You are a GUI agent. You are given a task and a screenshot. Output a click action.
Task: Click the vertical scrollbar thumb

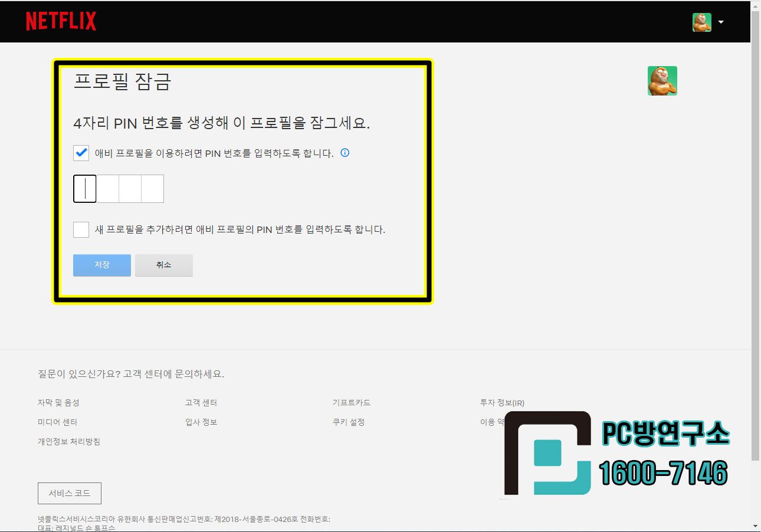pos(756,236)
